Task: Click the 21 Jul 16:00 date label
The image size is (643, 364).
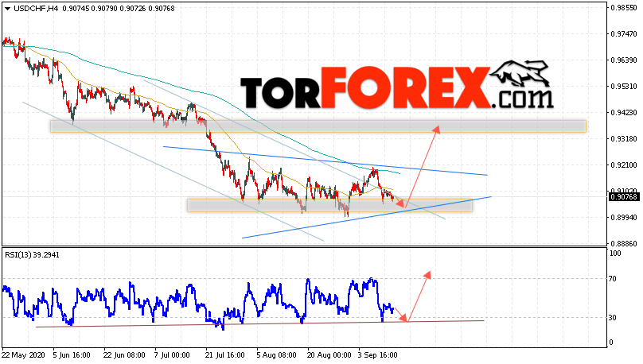Action: point(224,354)
